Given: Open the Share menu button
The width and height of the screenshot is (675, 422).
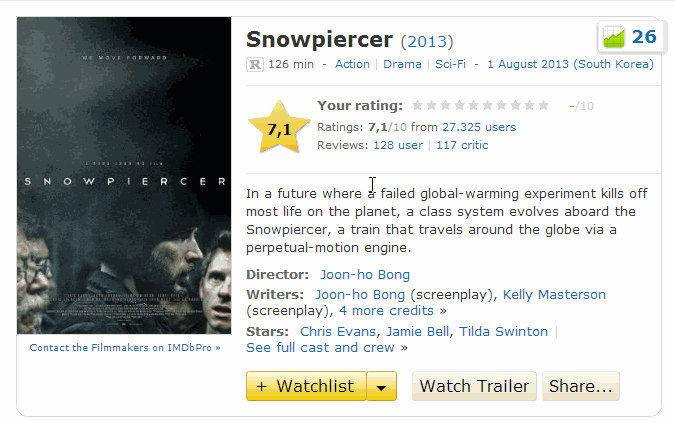Looking at the screenshot, I should [580, 386].
